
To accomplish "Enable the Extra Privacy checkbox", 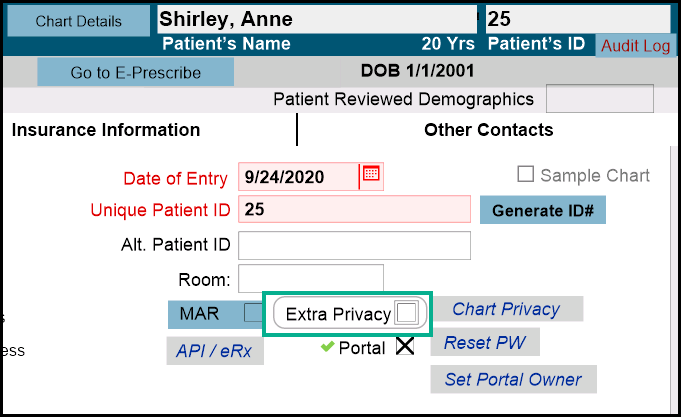I will pos(407,314).
